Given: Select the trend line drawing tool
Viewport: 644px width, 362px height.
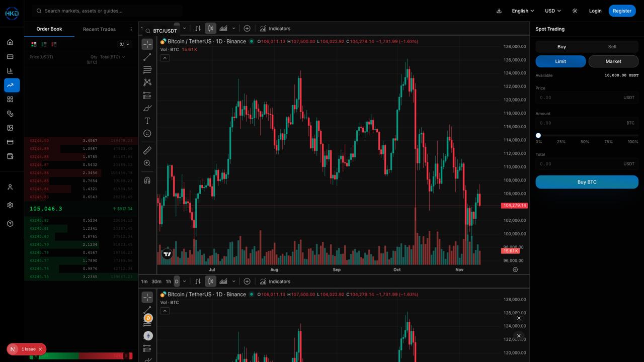Looking at the screenshot, I should [147, 57].
